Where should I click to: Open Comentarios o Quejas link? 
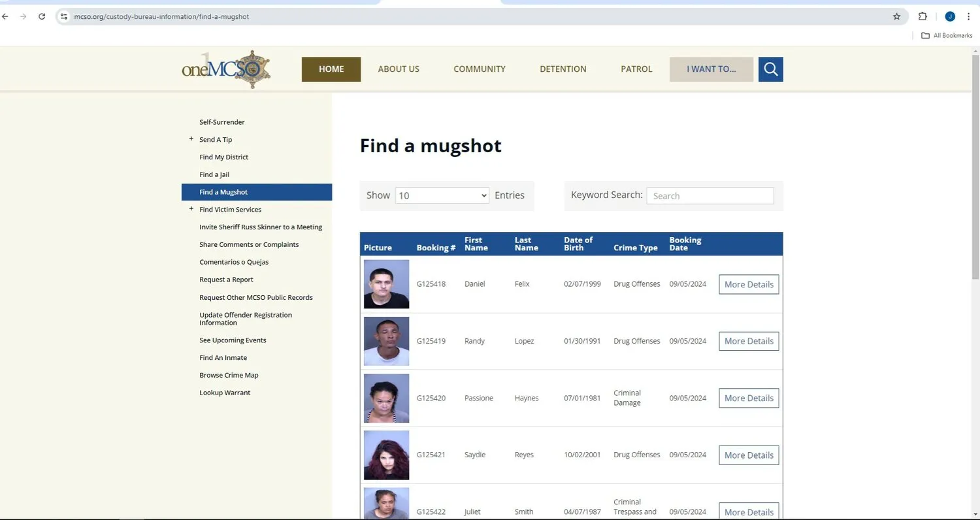(x=234, y=262)
